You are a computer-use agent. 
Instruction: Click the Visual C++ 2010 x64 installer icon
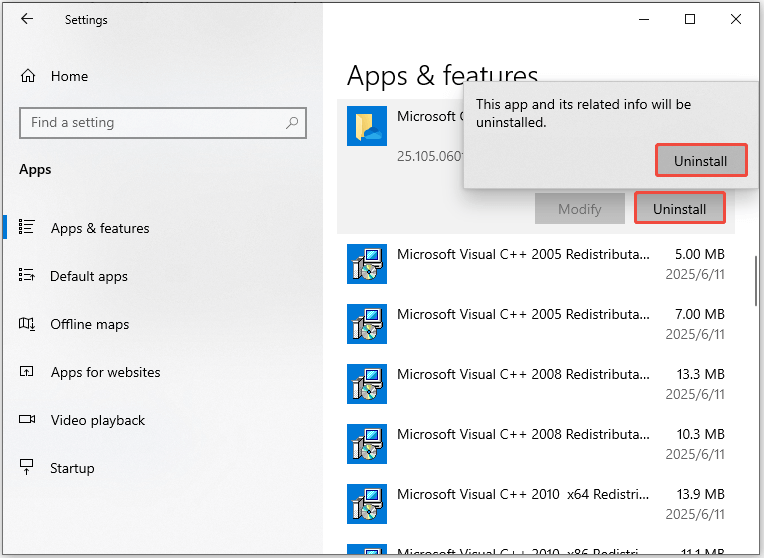click(x=367, y=504)
